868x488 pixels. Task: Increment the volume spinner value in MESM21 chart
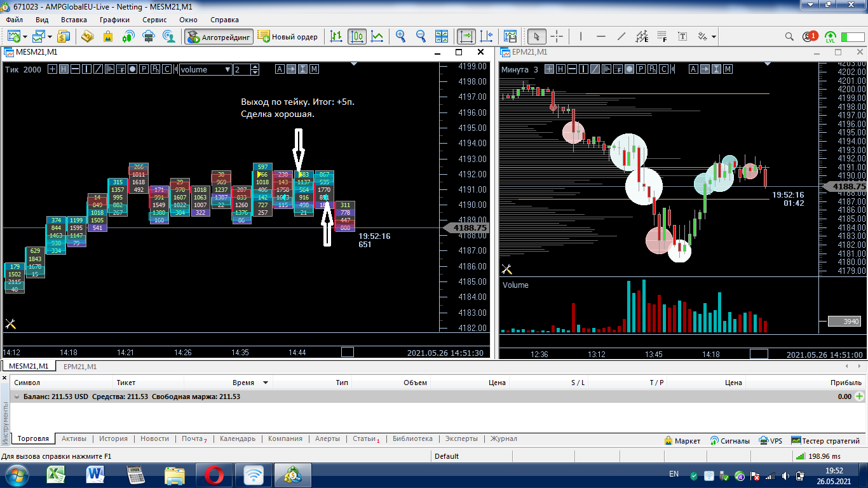coord(255,67)
